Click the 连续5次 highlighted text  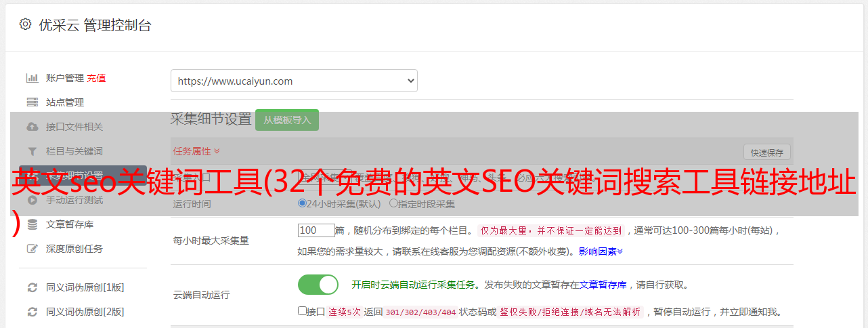coord(345,312)
